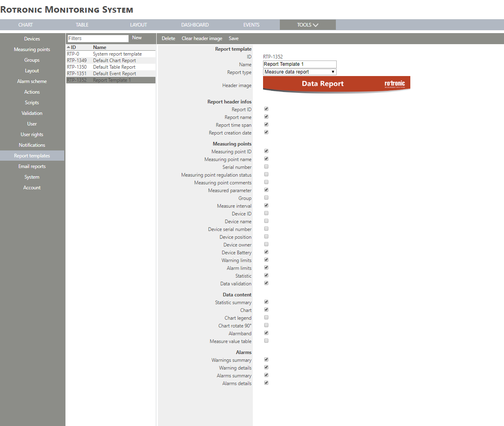Enable the Measure value table checkbox
This screenshot has width=504, height=426.
(266, 341)
